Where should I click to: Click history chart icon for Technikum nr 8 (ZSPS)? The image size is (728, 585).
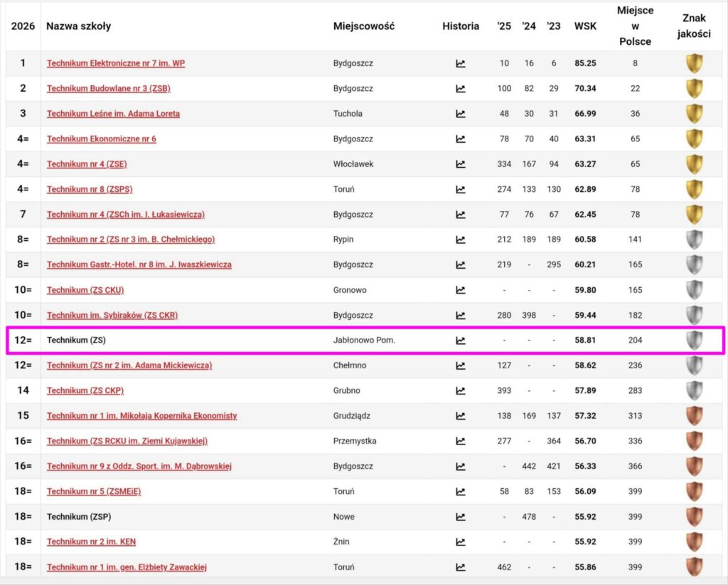click(461, 189)
